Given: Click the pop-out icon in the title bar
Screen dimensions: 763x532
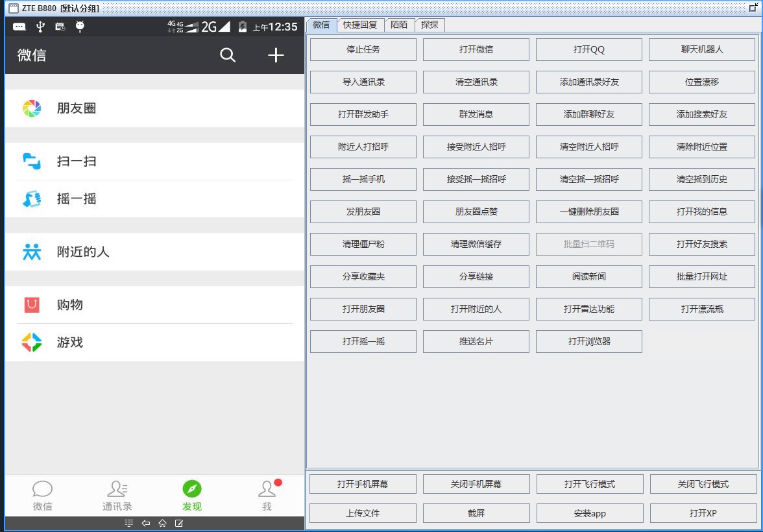Looking at the screenshot, I should 753,8.
